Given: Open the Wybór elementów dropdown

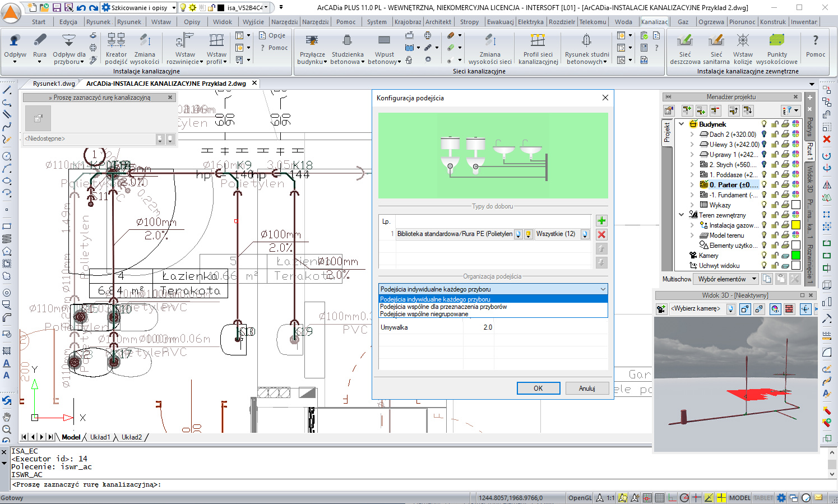Looking at the screenshot, I should point(754,279).
